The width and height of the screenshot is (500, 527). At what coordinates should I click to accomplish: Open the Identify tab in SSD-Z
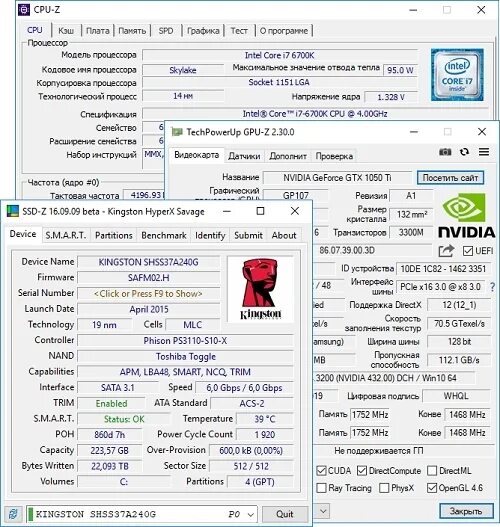click(210, 235)
